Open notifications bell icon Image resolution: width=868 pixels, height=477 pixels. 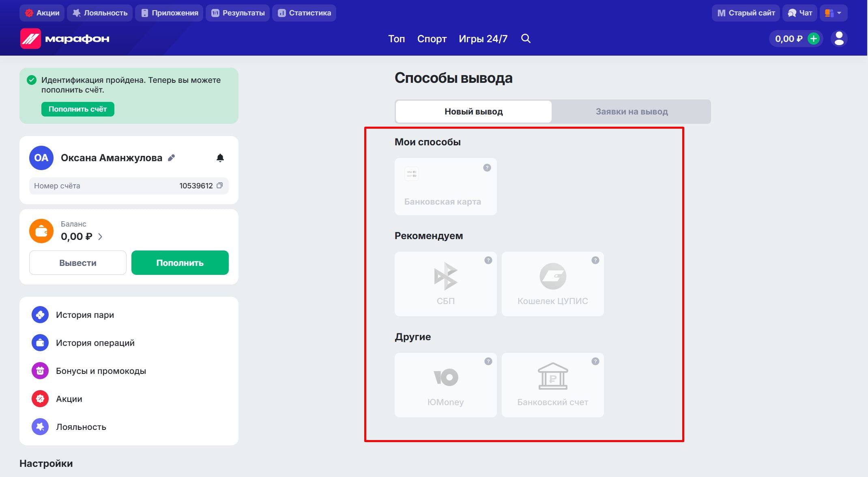click(x=220, y=158)
